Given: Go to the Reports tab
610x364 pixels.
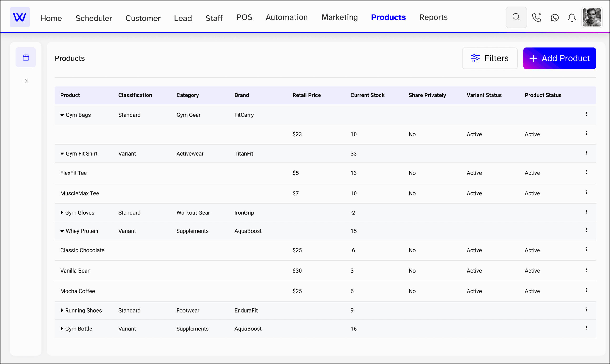Looking at the screenshot, I should [x=433, y=17].
